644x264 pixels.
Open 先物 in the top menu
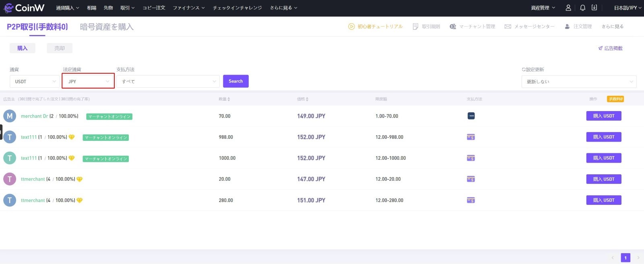[108, 8]
